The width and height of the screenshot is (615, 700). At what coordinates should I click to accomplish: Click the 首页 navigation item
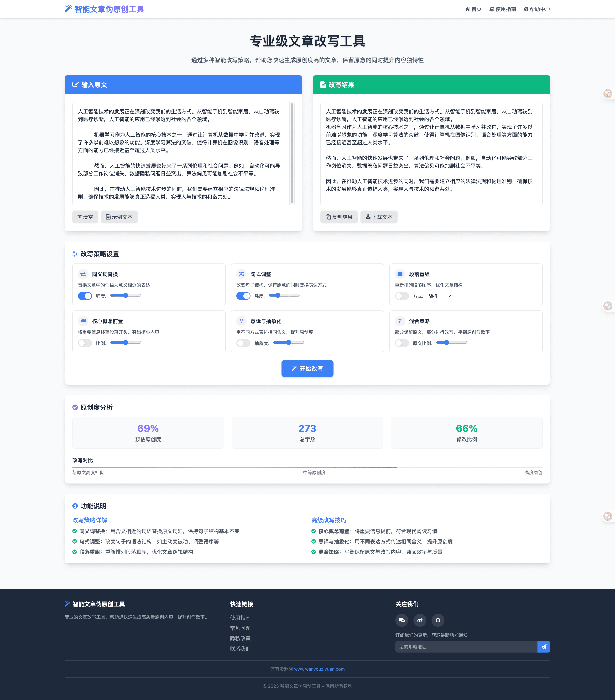click(473, 9)
